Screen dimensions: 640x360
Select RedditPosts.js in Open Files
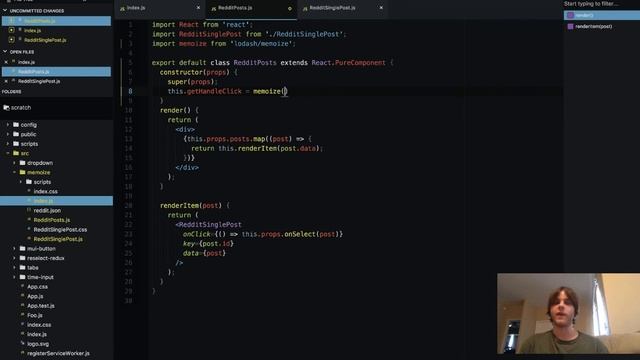click(56, 72)
